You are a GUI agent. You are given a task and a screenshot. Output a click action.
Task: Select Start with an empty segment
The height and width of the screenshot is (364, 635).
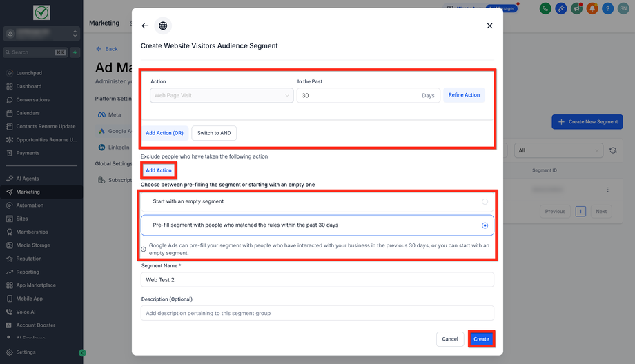point(485,201)
